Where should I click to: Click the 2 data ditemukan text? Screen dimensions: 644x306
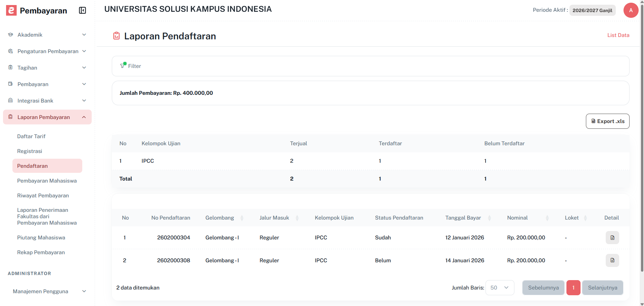pyautogui.click(x=138, y=288)
